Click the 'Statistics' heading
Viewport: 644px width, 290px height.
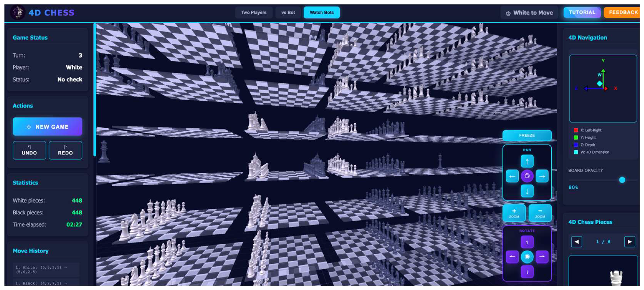(25, 183)
